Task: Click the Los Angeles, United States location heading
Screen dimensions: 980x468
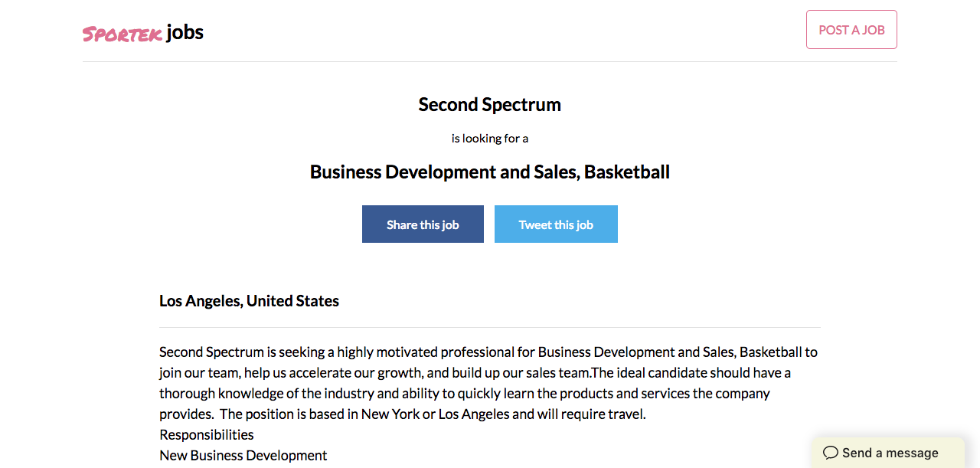Action: (249, 301)
